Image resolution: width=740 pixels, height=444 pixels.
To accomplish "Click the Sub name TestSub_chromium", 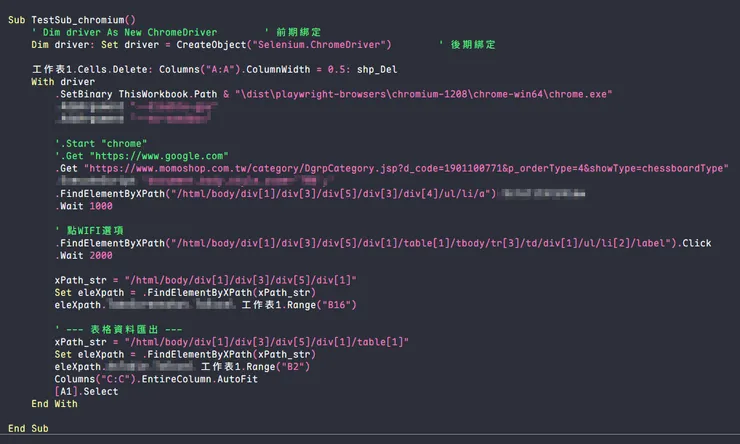I will click(78, 20).
